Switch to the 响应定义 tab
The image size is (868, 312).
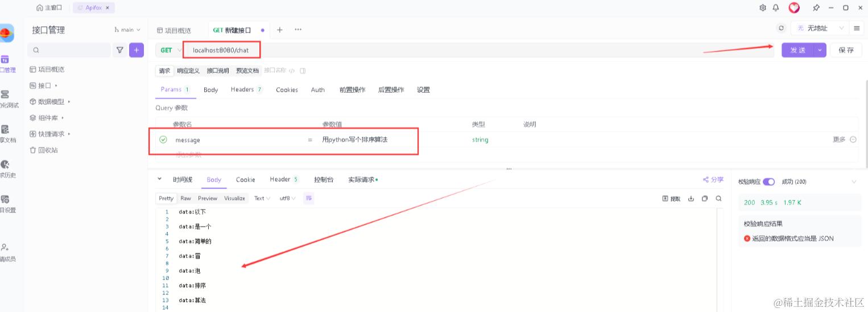(188, 71)
